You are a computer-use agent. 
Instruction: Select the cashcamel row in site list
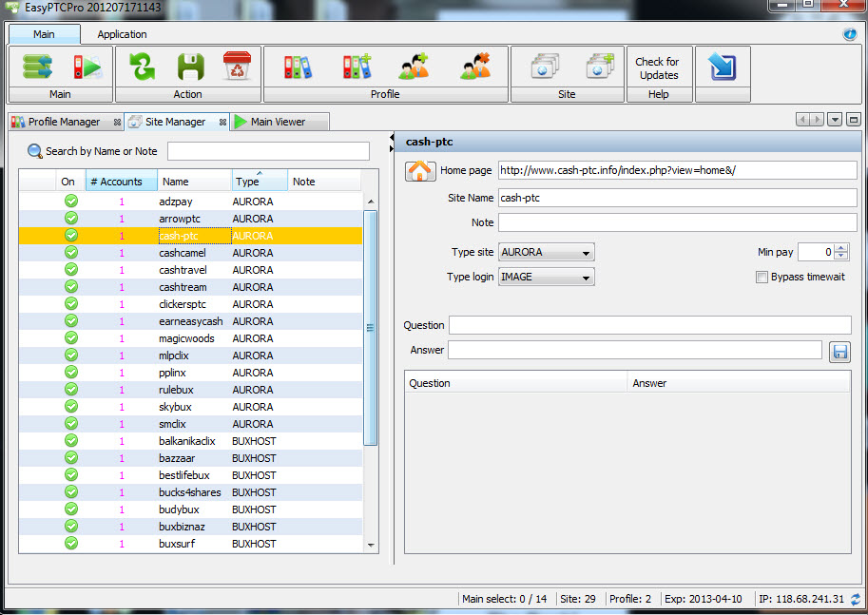183,253
